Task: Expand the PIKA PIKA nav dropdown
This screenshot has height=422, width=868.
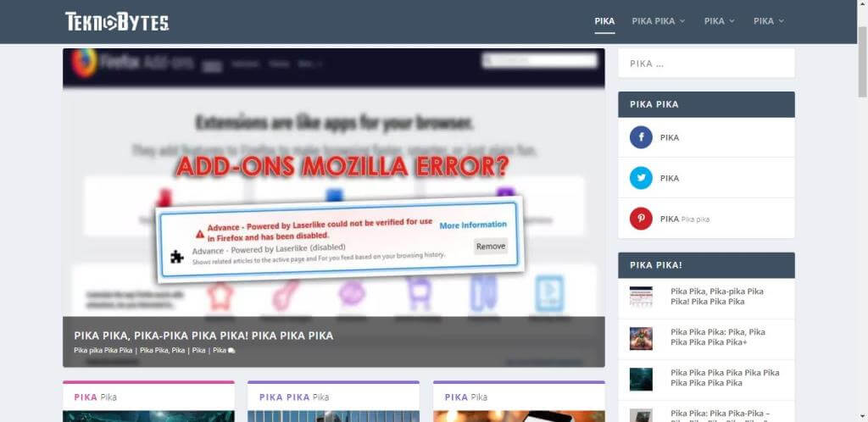Action: click(658, 21)
